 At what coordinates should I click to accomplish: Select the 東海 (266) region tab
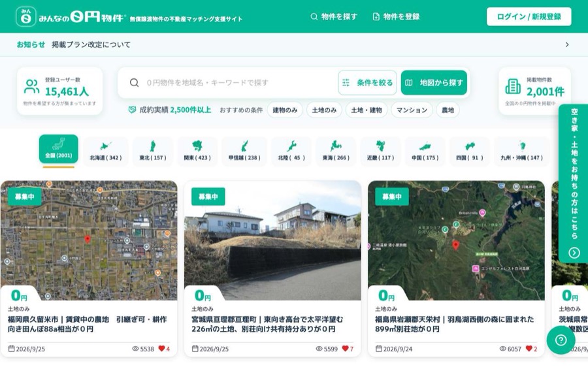(x=336, y=151)
